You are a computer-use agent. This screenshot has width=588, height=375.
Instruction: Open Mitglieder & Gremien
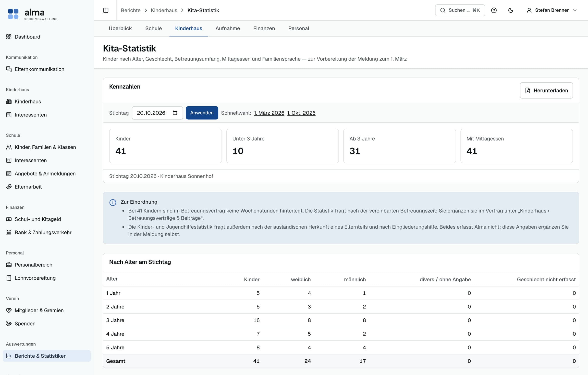click(47, 310)
